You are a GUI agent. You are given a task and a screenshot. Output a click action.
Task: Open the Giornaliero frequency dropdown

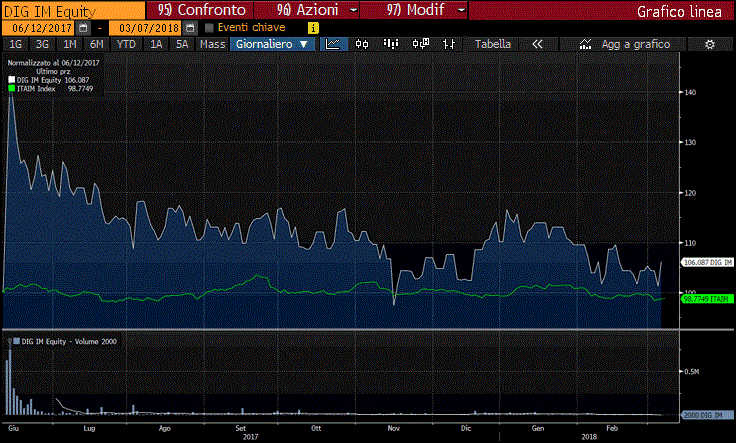click(x=272, y=45)
